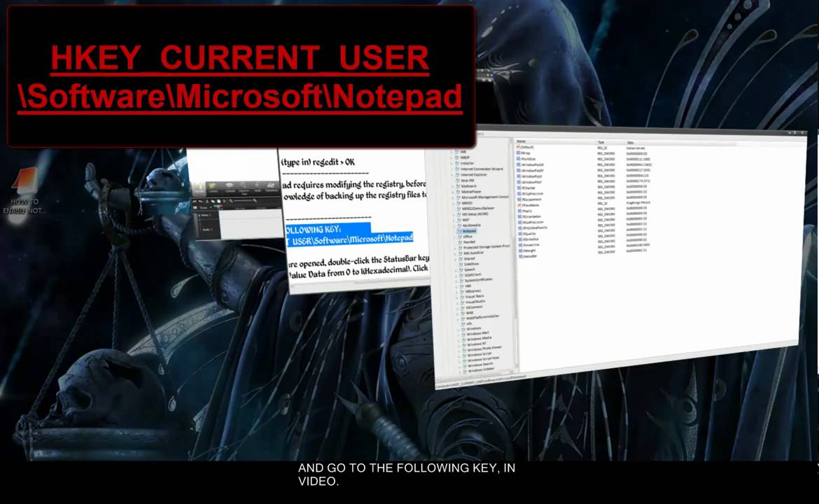Click folder icon of Windows NT key
The image size is (819, 504).
click(464, 344)
